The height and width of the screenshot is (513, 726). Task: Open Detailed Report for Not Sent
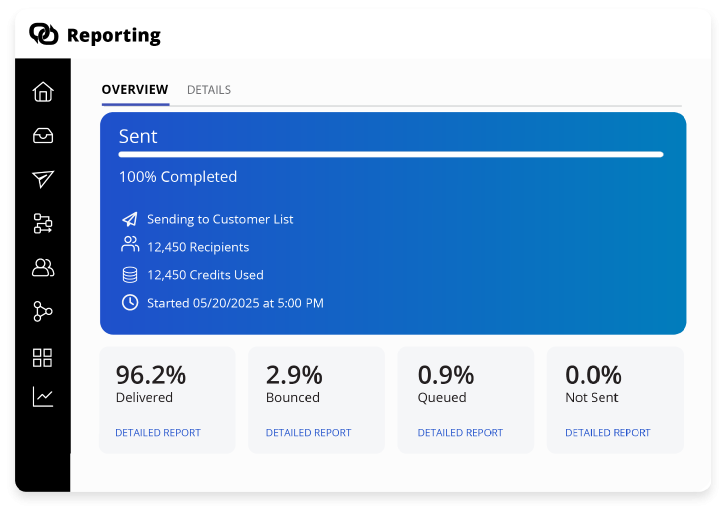click(x=607, y=432)
